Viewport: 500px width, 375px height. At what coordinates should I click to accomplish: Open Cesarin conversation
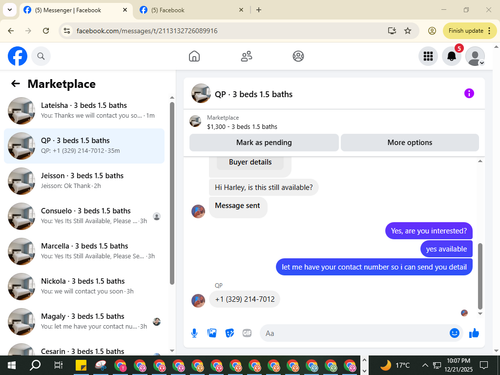click(x=84, y=349)
